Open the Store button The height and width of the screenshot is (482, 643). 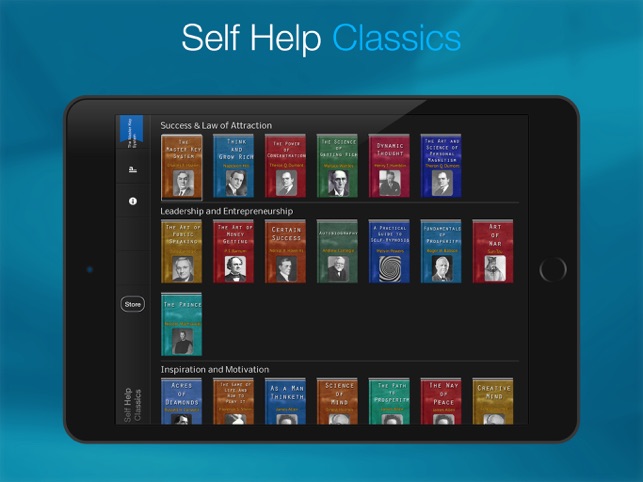[132, 304]
